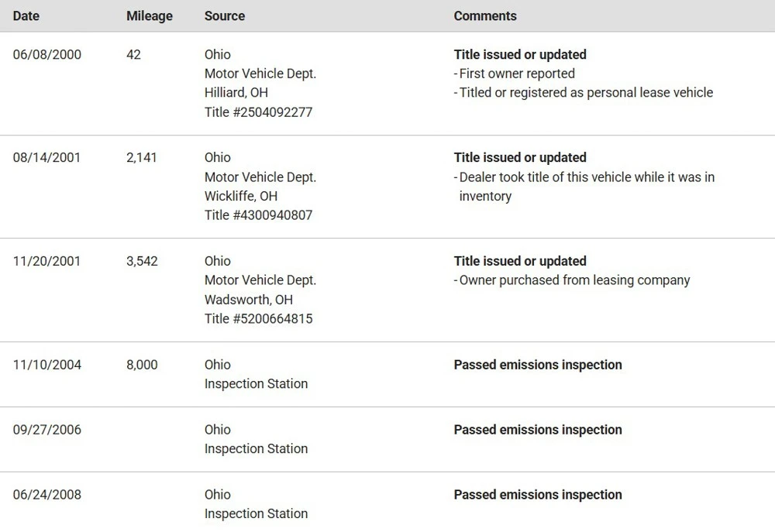Click the 09/27/2006 date entry
Screen dimensions: 775x532
coord(47,430)
